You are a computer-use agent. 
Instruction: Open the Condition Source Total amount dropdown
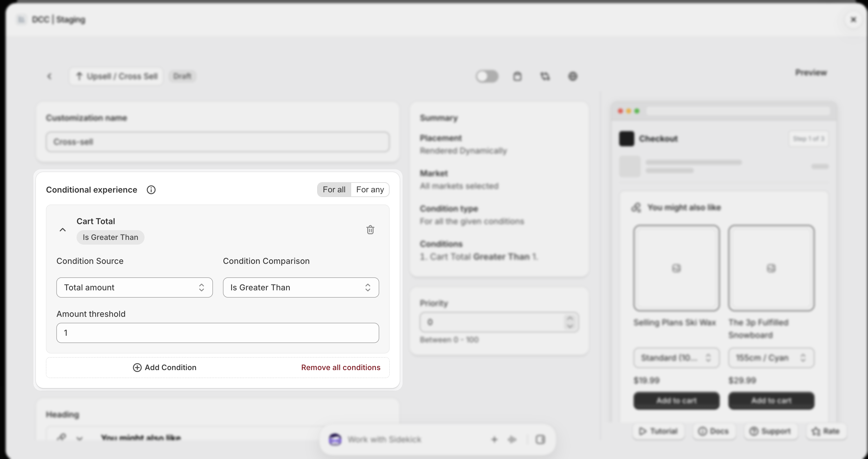point(134,287)
